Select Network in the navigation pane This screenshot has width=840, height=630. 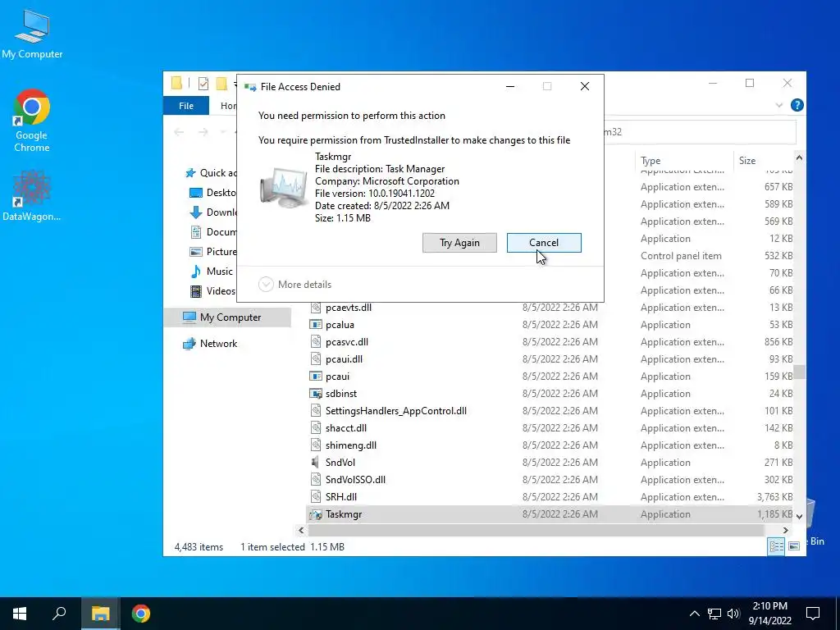211,344
